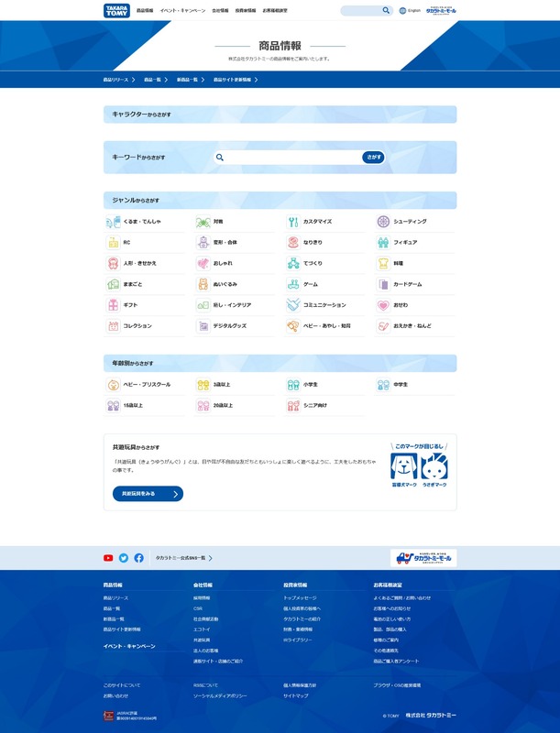Viewport: 560px width, 733px height.
Task: Select the 料理 chef hat icon
Action: [x=383, y=263]
